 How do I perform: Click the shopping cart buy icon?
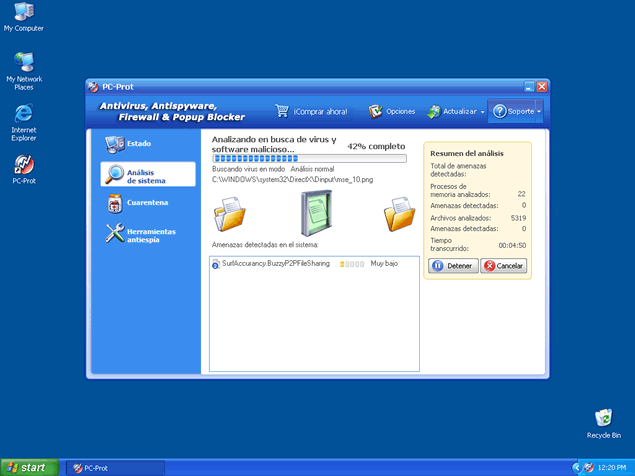click(x=282, y=111)
